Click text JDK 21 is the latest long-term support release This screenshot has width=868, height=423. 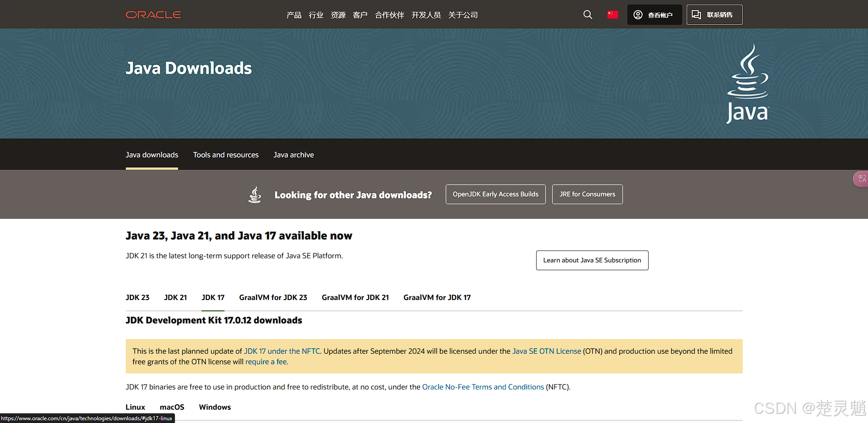click(234, 256)
